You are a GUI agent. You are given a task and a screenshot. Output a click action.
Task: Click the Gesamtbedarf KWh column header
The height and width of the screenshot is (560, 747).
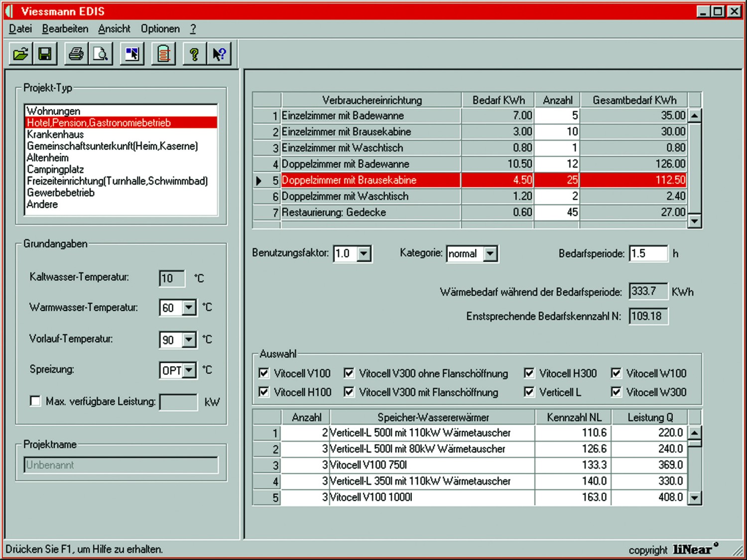pyautogui.click(x=634, y=100)
